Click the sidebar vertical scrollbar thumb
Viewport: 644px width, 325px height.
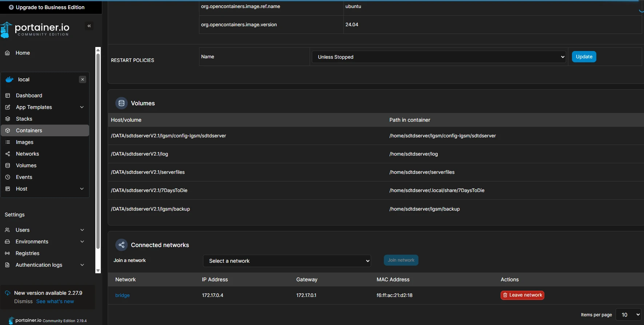click(98, 151)
